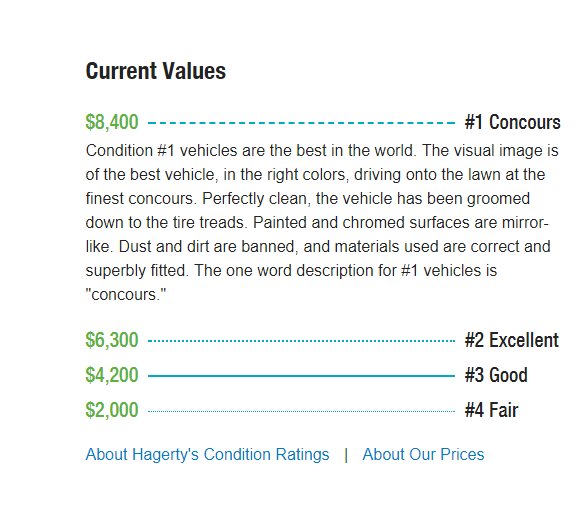Open About Hagerty's Condition Ratings link
This screenshot has width=583, height=513.
207,454
